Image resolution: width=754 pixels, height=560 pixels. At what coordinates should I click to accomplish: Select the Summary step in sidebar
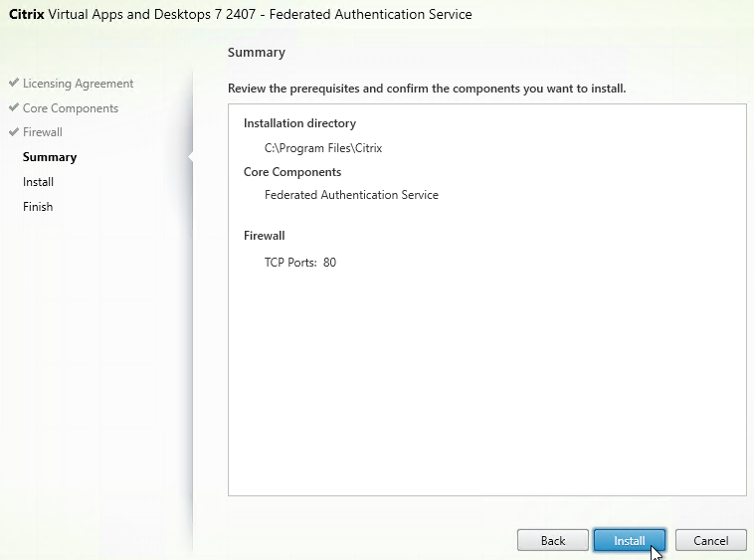[50, 157]
